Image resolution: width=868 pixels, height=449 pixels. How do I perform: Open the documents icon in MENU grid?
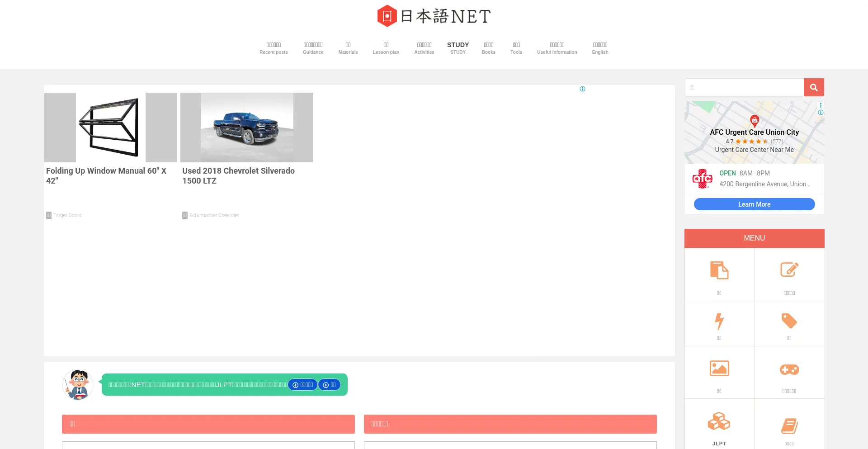click(719, 271)
